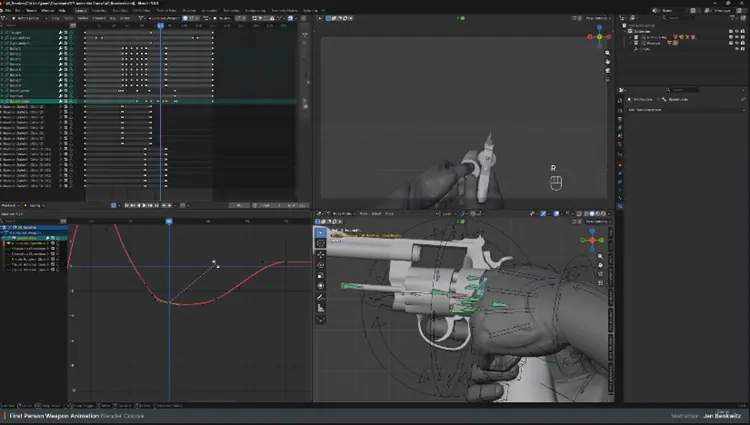This screenshot has width=750, height=425.
Task: Hide Collection via eye icon in outliner
Action: click(737, 31)
